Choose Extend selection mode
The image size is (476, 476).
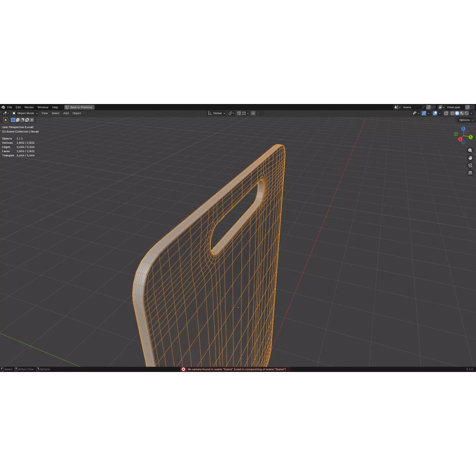click(x=18, y=120)
